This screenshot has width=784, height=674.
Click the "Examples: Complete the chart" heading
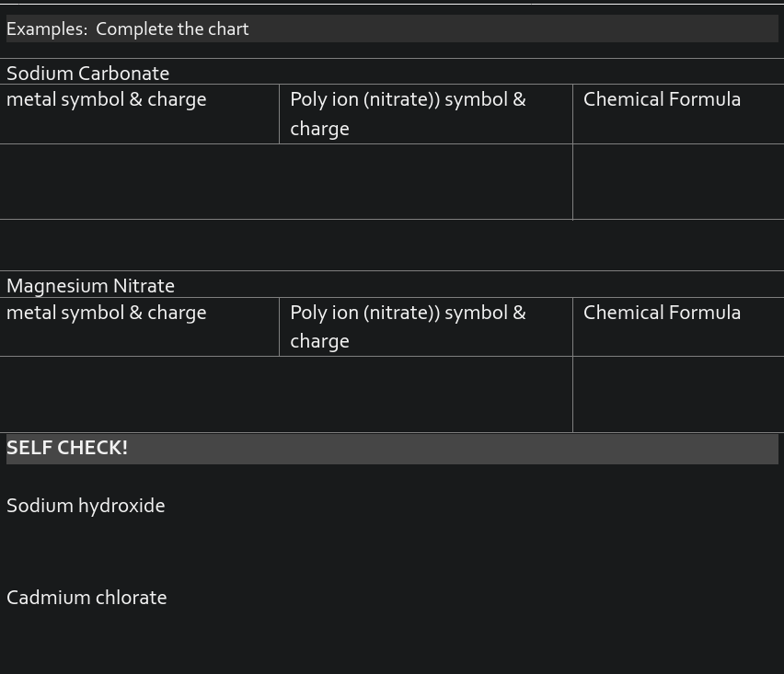tap(128, 29)
